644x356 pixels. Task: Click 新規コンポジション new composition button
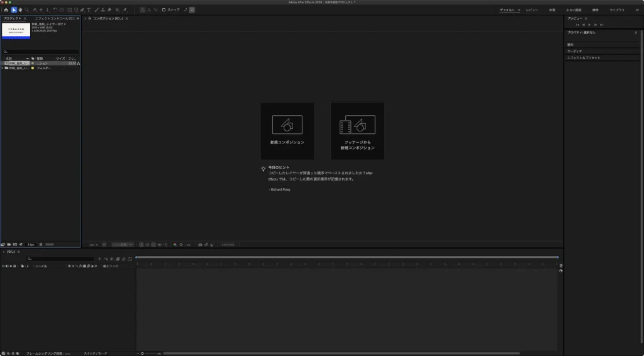click(287, 131)
